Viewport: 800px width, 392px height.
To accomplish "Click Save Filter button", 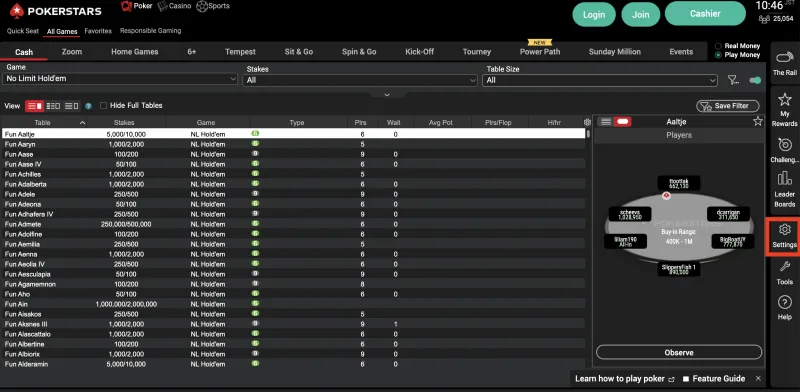I will click(728, 106).
